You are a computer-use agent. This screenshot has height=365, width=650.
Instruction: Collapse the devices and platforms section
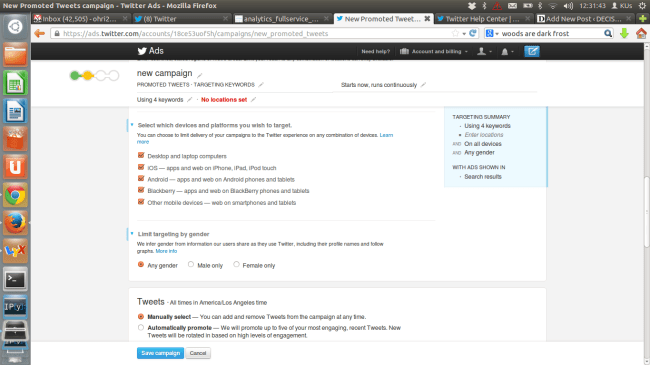click(132, 125)
